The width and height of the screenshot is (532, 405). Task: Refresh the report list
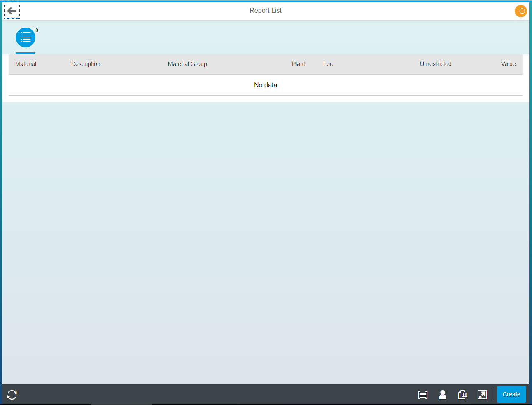coord(12,395)
